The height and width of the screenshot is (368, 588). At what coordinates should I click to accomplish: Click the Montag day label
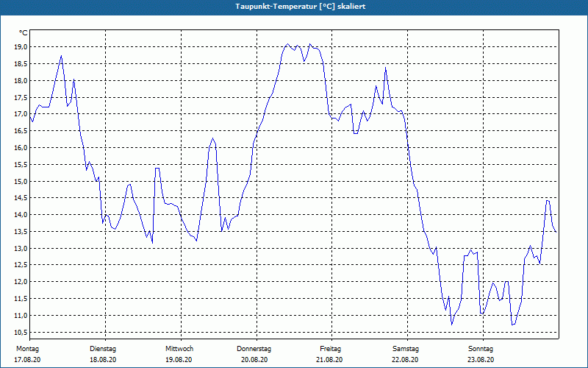[x=27, y=349]
